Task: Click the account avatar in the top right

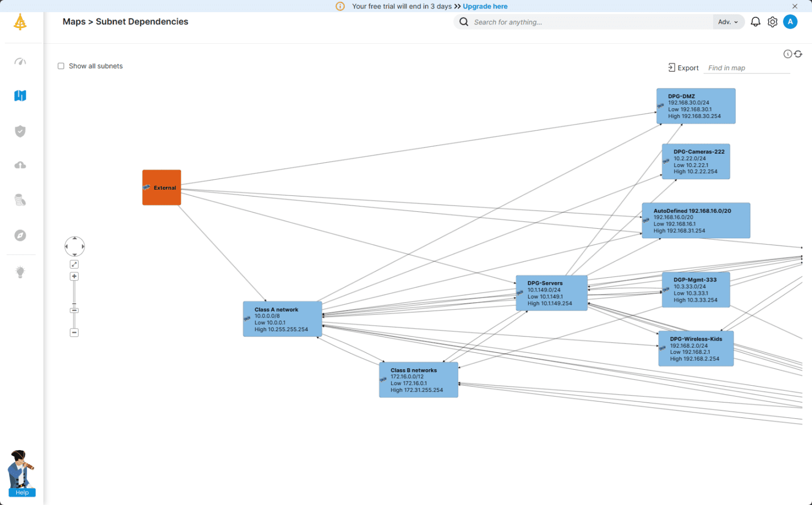Action: (790, 22)
